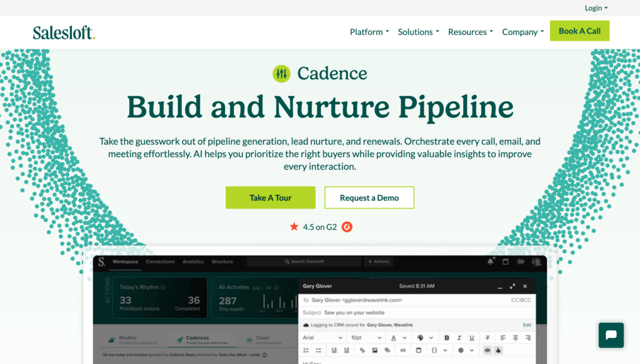The width and height of the screenshot is (640, 364).
Task: Open the palette dropdown arrow
Action: click(431, 338)
